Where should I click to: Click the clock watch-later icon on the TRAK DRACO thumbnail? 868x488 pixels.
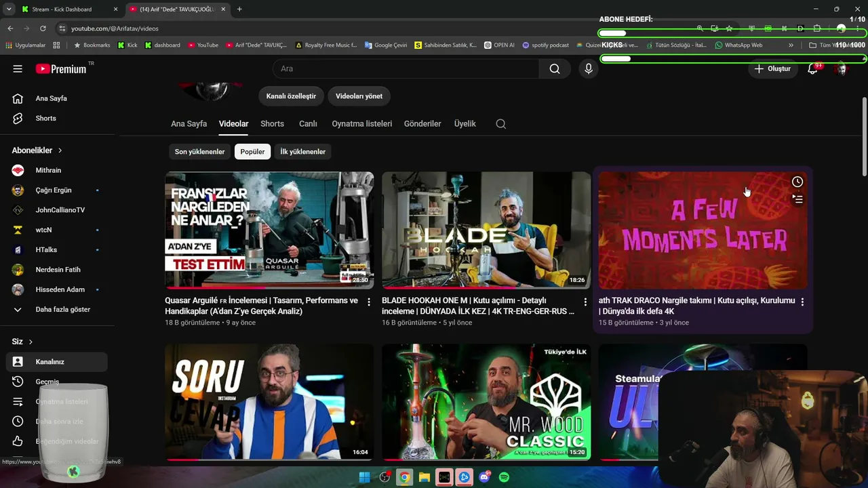click(797, 182)
